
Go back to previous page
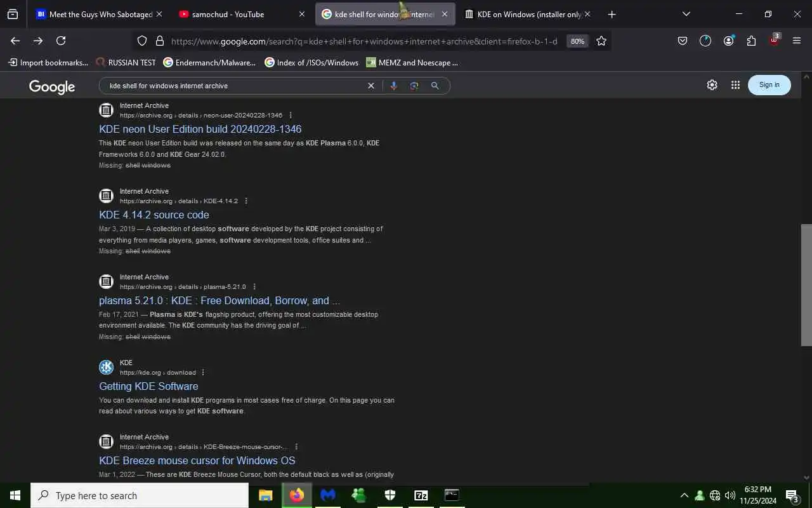(x=15, y=41)
